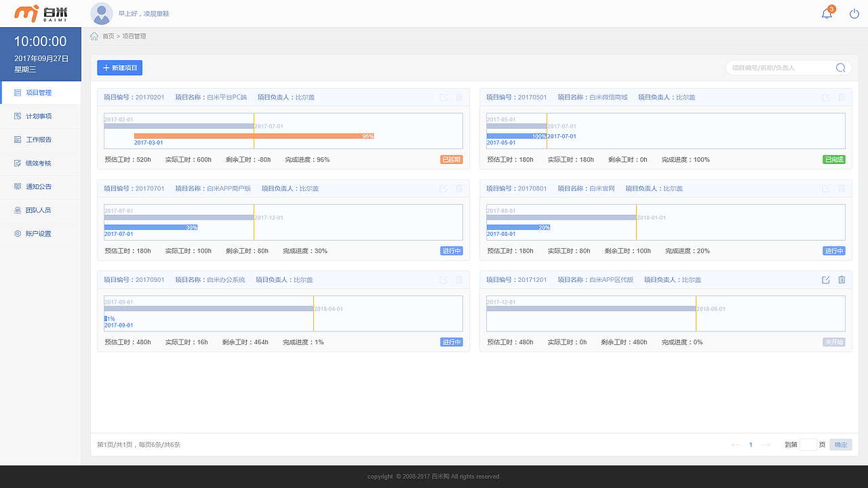The height and width of the screenshot is (488, 868).
Task: Delete project 20170701 via trash icon
Action: 459,188
